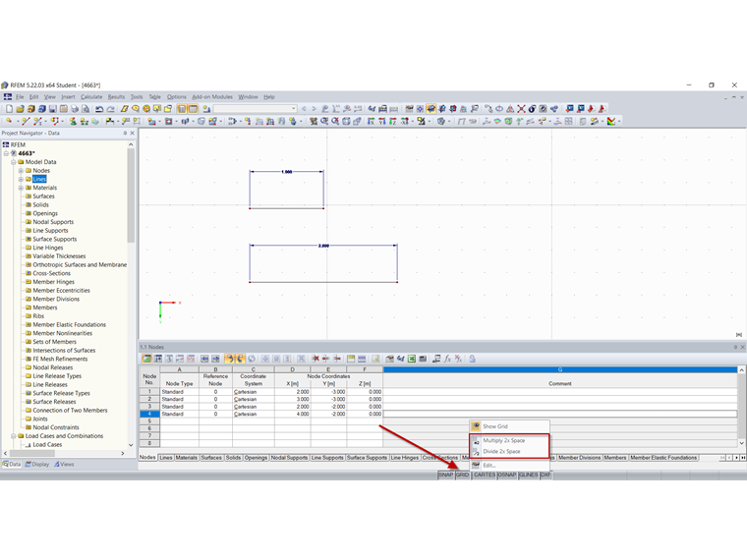Click the red X delete icon in top toolbar
This screenshot has height=560, width=747.
[x=521, y=109]
